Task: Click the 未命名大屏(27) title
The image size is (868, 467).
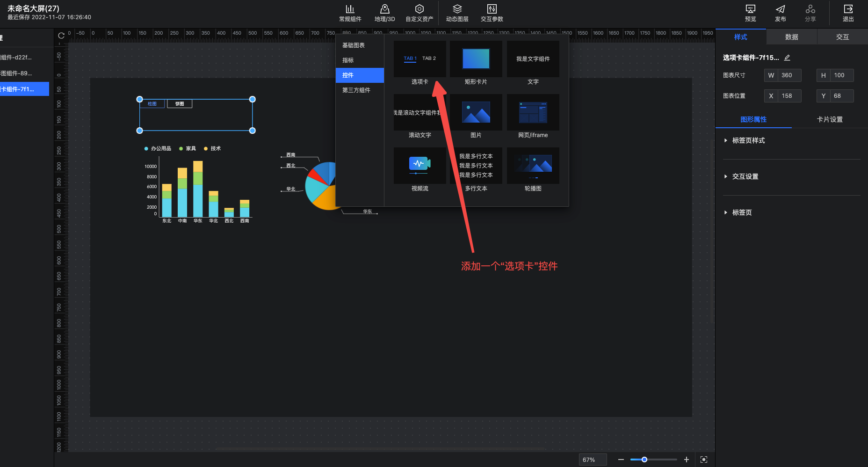Action: (33, 8)
